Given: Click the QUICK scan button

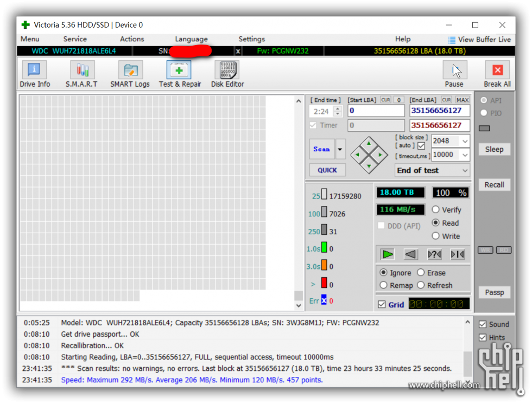Looking at the screenshot, I should (x=327, y=170).
